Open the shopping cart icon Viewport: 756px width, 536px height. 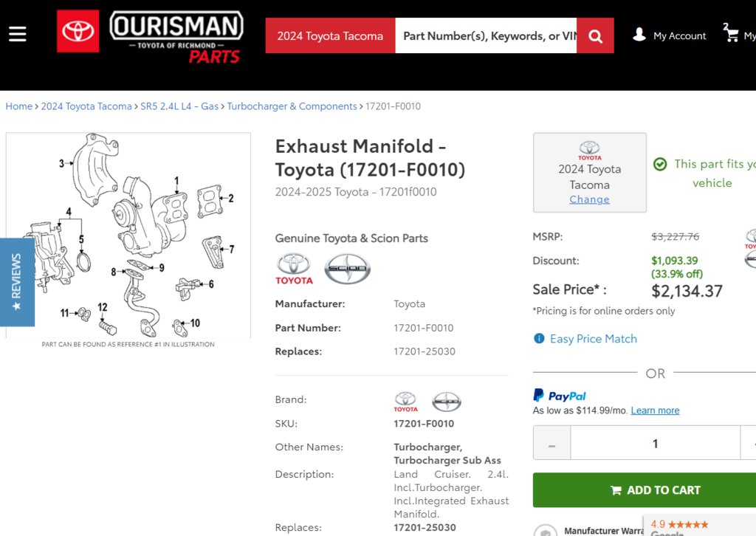pyautogui.click(x=732, y=34)
